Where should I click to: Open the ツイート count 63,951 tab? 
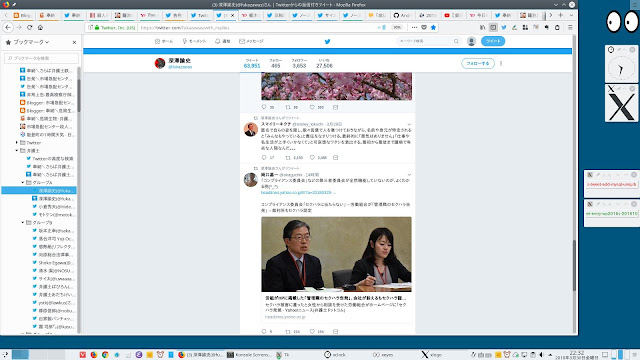(x=252, y=63)
